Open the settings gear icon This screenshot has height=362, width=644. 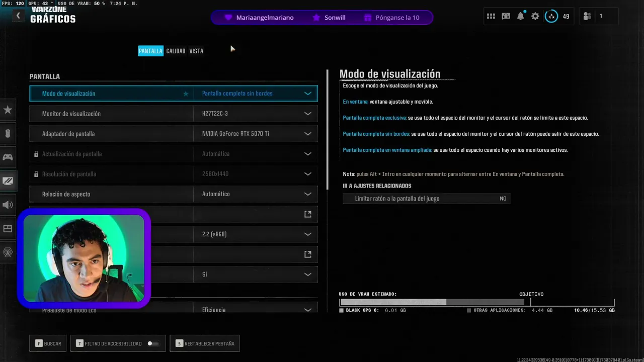[535, 16]
